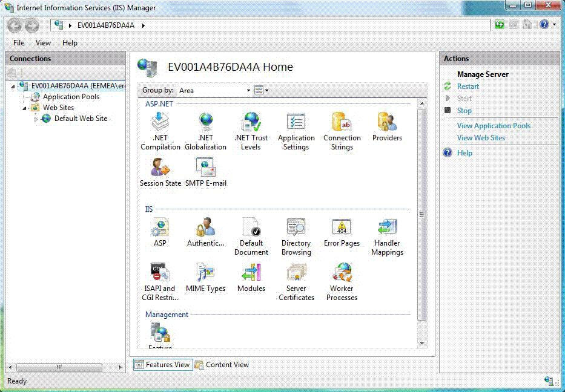Switch to Content View tab
This screenshot has height=392, width=565.
[x=222, y=365]
